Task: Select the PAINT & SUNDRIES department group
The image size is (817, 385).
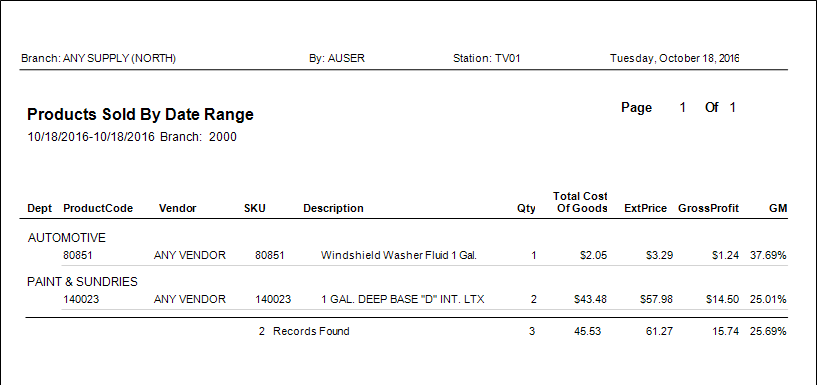Action: click(x=82, y=282)
